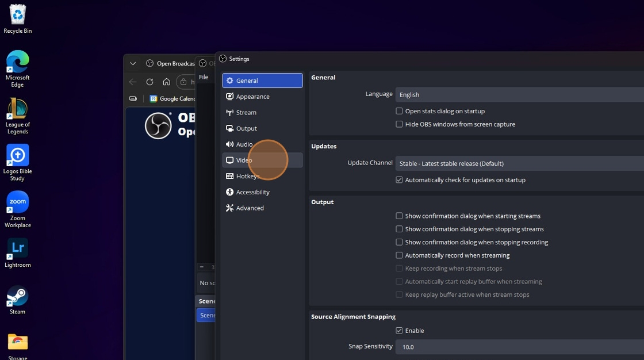The image size is (644, 360).
Task: Click the browser back arrow
Action: [x=133, y=82]
